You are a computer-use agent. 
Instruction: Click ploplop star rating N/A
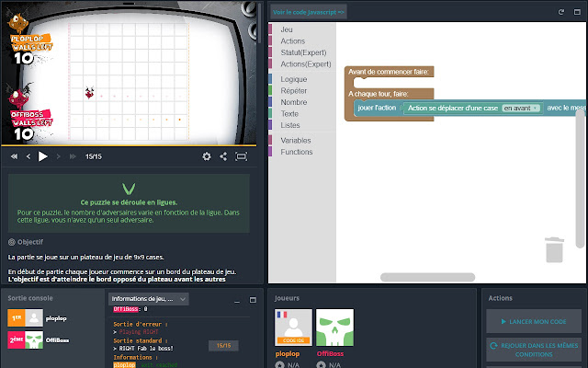click(288, 364)
